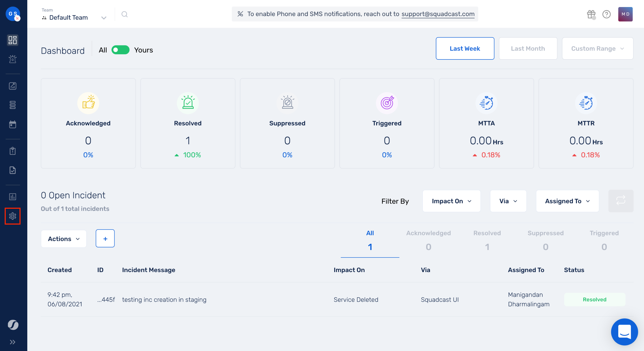Click the All tab showing count 1
The width and height of the screenshot is (644, 351).
click(x=370, y=240)
